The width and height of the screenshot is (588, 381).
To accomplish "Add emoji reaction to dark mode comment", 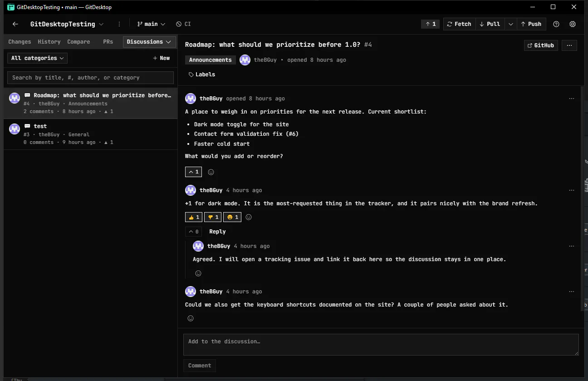I will point(249,217).
